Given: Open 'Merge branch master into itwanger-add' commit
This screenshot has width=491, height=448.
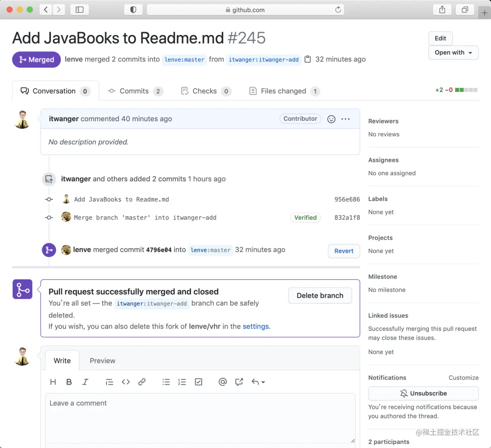Looking at the screenshot, I should tap(145, 218).
